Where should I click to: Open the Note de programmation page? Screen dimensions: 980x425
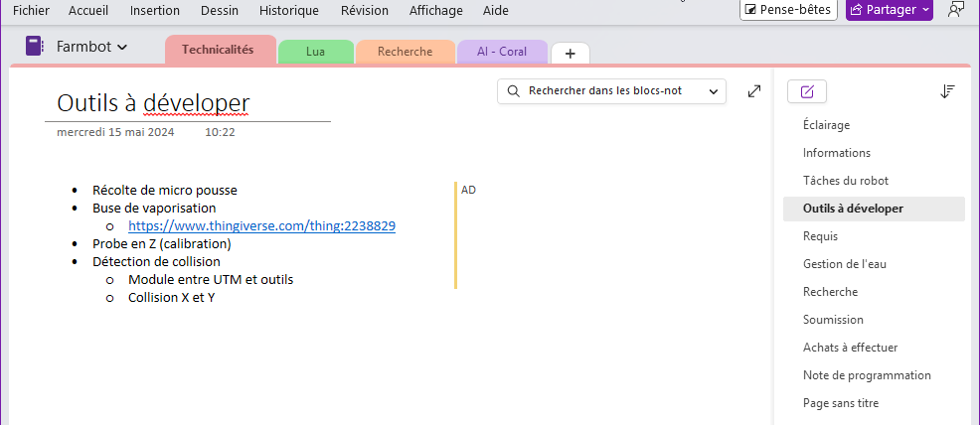click(874, 375)
